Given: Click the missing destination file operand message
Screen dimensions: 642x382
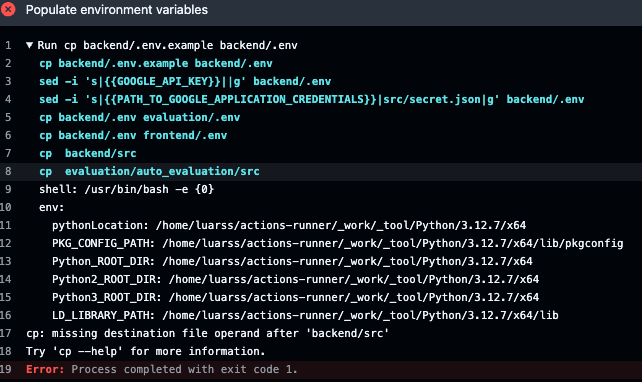Looking at the screenshot, I should 207,333.
